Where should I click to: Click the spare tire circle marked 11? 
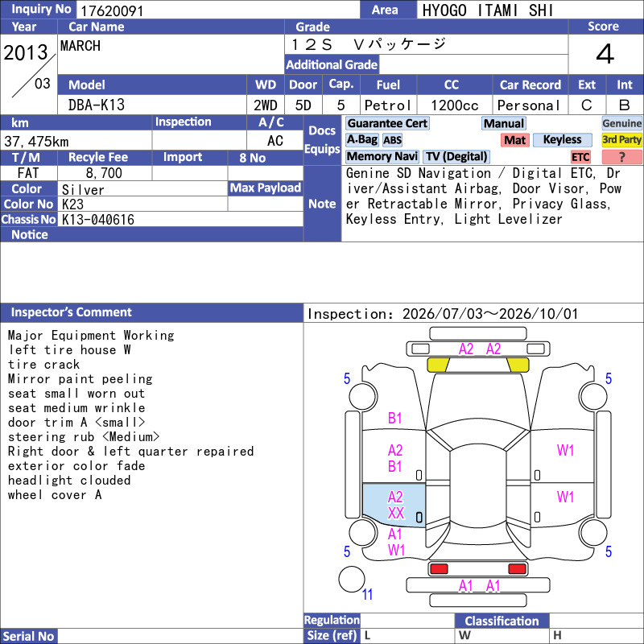pos(352,579)
